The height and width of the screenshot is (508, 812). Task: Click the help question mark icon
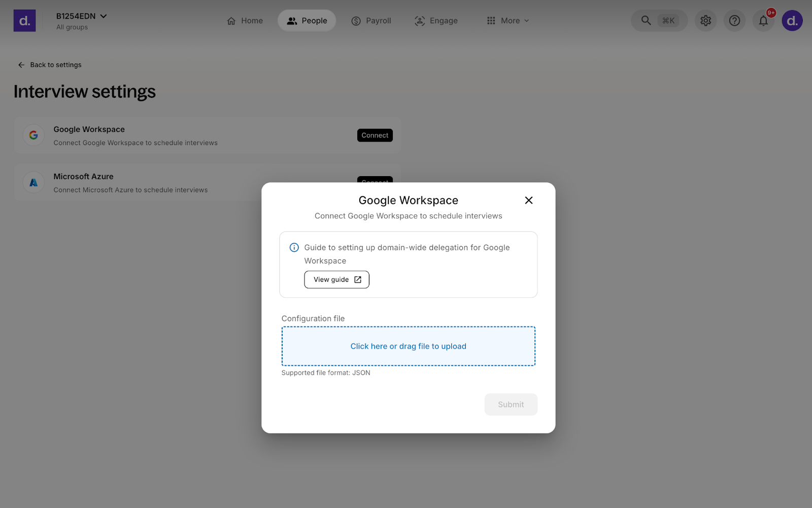pyautogui.click(x=734, y=21)
